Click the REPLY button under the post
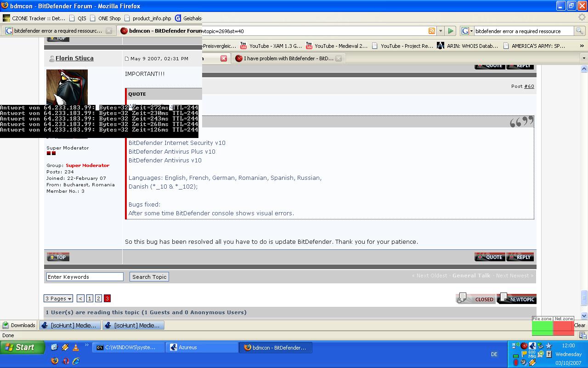588x368 pixels. pos(520,257)
